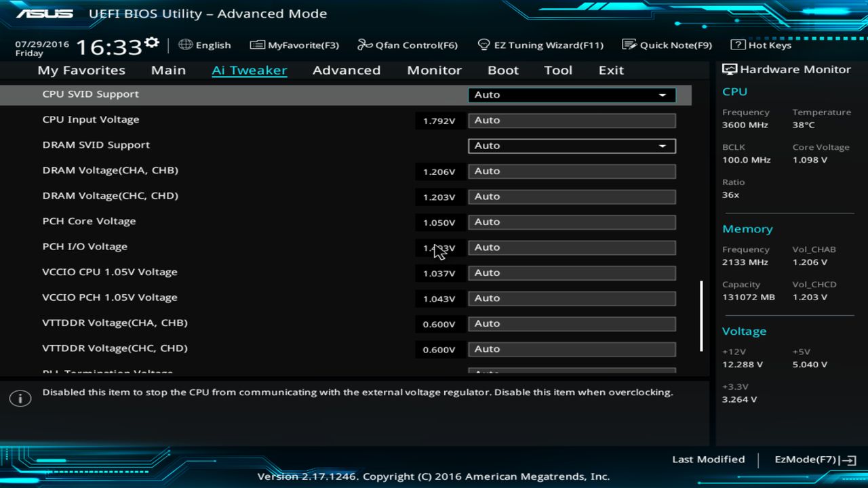This screenshot has width=868, height=488.
Task: Open the Monitor menu tab
Action: [x=434, y=70]
